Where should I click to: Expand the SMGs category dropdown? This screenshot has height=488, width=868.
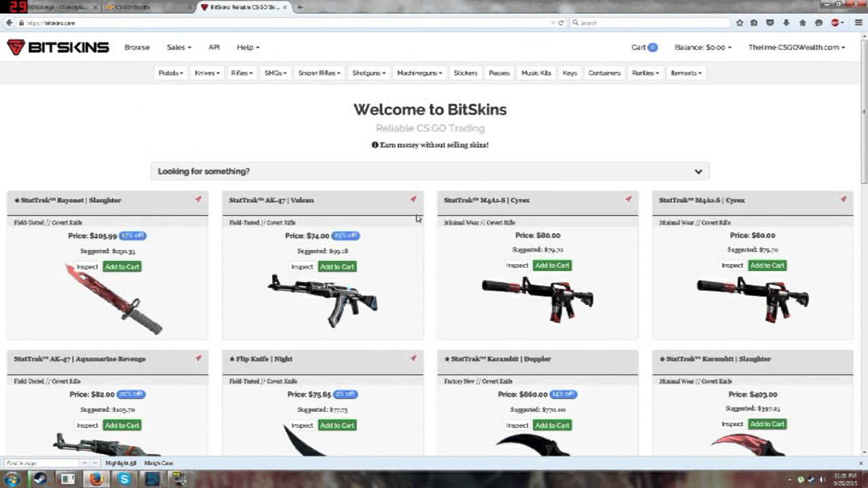[x=275, y=73]
